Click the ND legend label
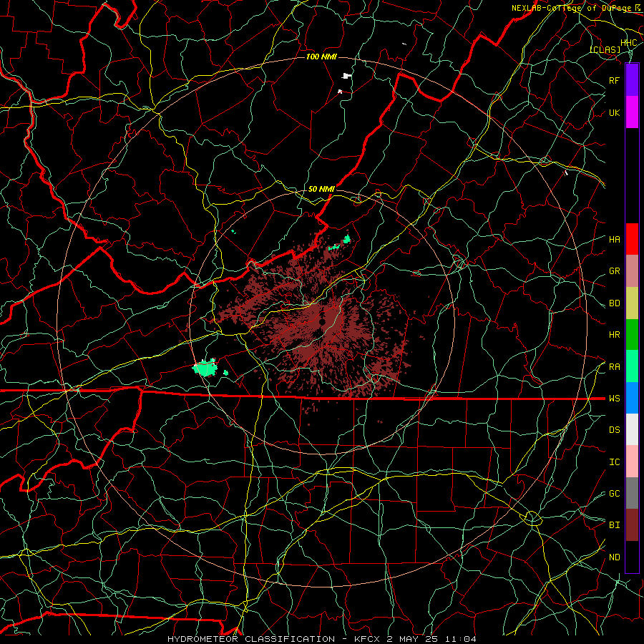 coord(614,557)
